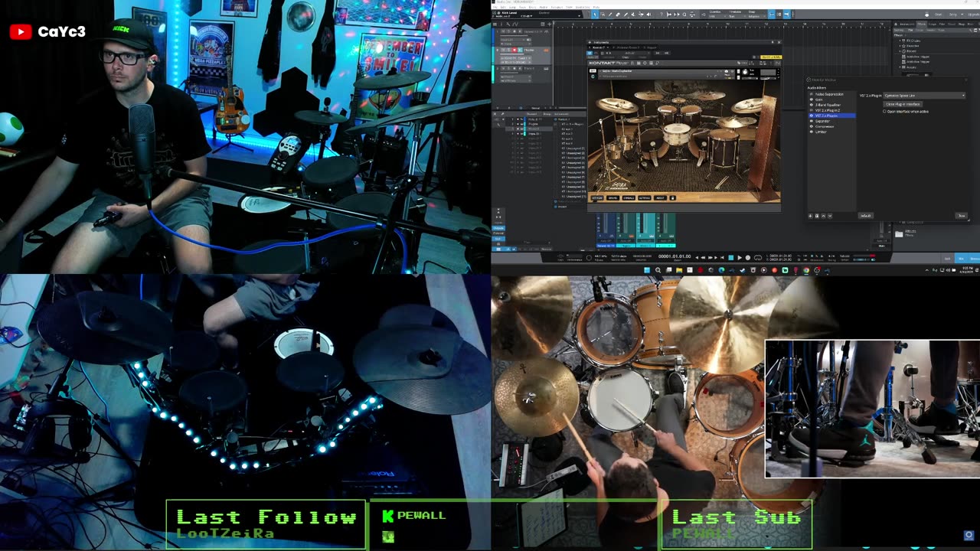Click song position timecode display

pyautogui.click(x=675, y=256)
